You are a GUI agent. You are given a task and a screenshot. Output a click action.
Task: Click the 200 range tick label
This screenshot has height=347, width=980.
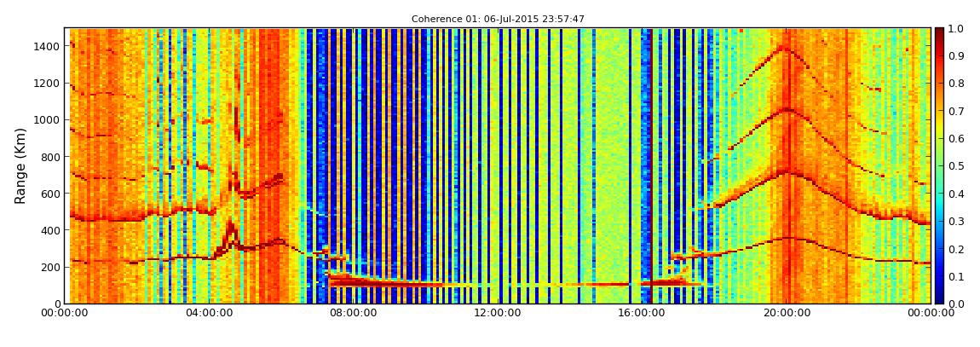[52, 268]
